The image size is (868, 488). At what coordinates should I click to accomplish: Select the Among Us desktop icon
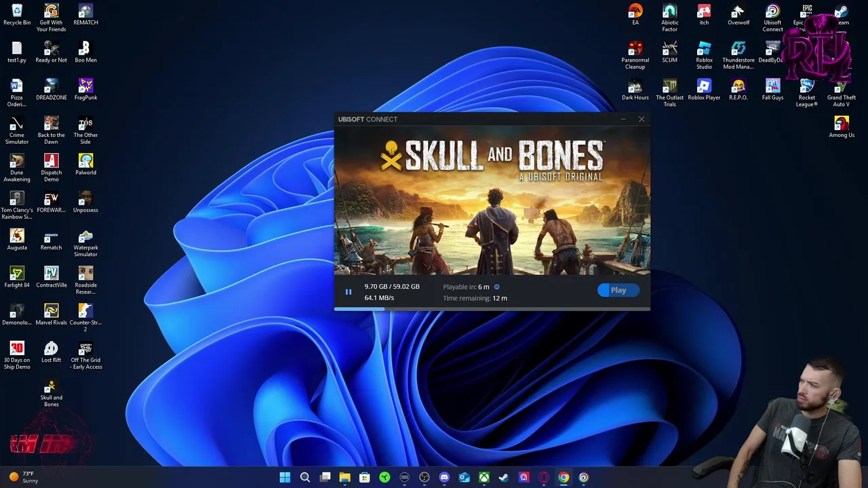842,127
